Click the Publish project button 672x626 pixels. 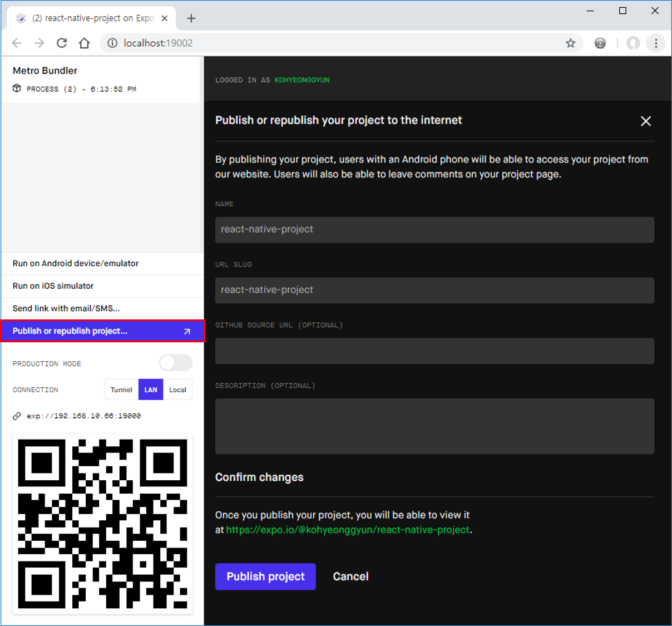point(265,576)
